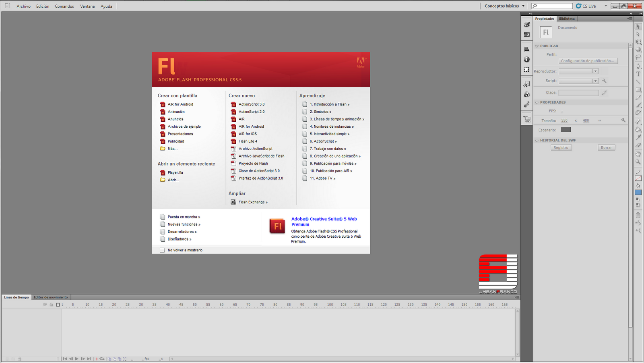Open the 'Conceptos básicos' workspace dropdown

coord(505,6)
